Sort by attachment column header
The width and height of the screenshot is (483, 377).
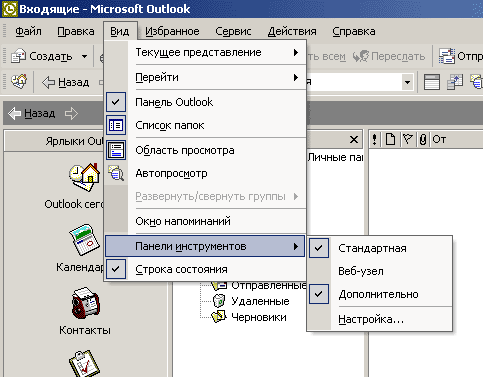tap(423, 139)
